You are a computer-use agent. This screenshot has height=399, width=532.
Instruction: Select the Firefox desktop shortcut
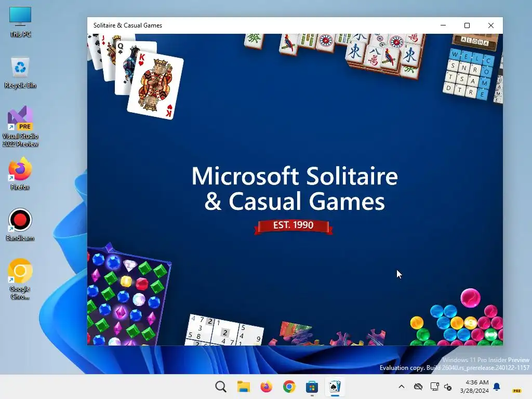[x=20, y=174]
